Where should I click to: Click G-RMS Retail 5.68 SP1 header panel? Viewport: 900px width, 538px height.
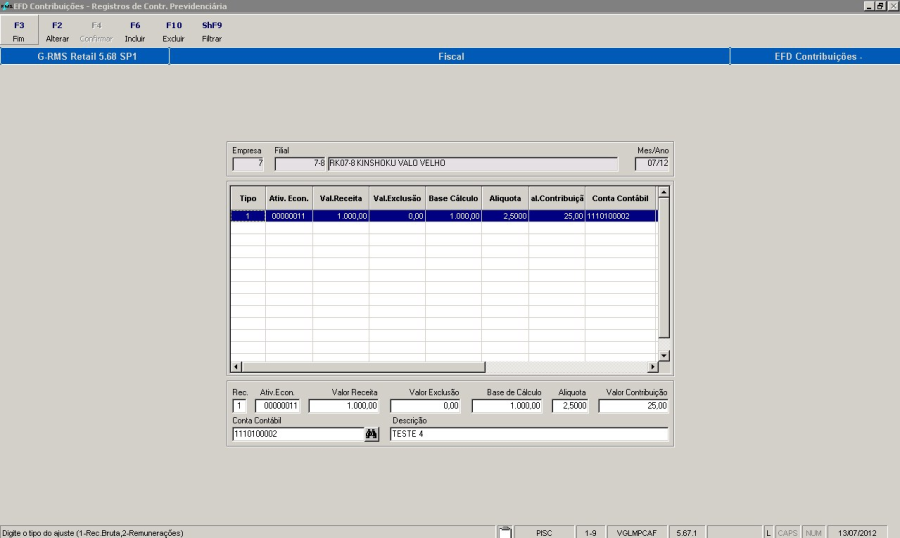click(x=85, y=56)
